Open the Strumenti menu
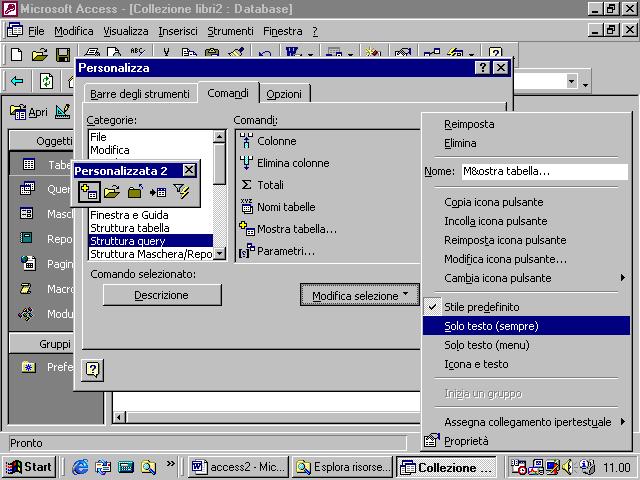This screenshot has width=640, height=480. [x=230, y=31]
